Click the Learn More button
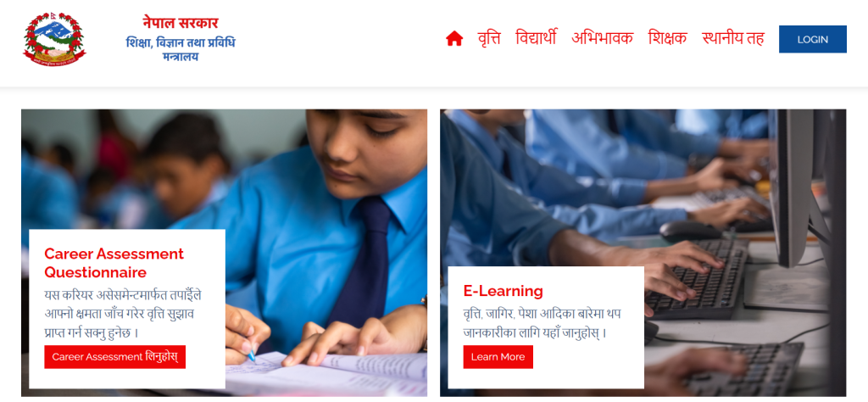The image size is (868, 402). pos(498,357)
